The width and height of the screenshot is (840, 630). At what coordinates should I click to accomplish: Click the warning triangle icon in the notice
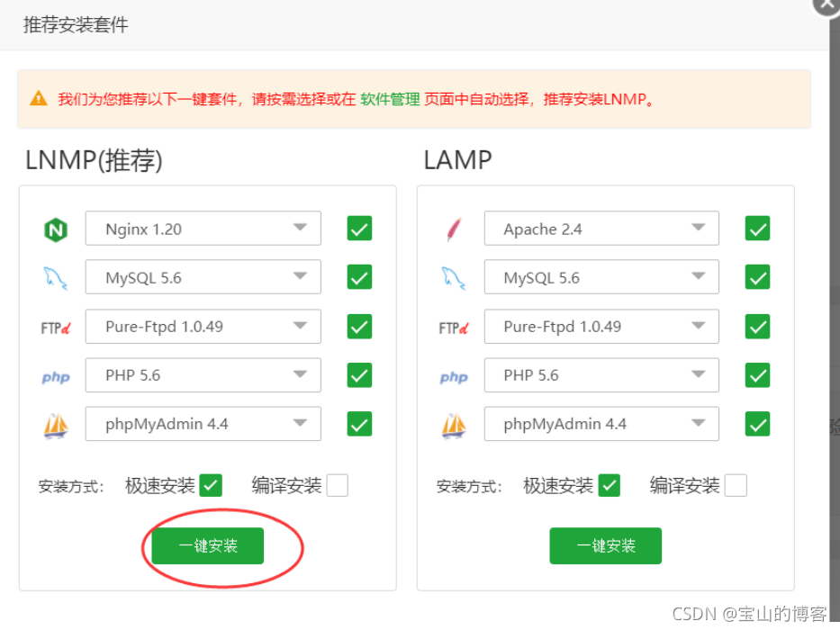tap(38, 99)
